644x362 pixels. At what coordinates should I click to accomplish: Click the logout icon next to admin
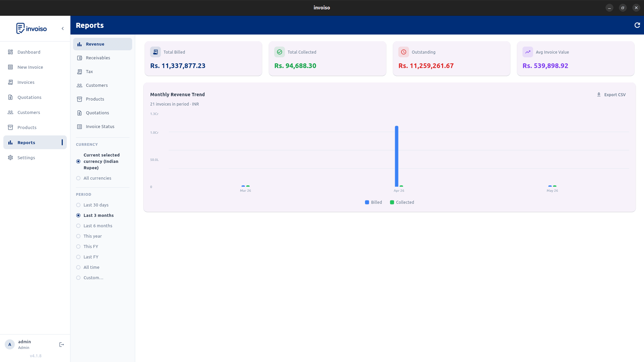click(x=62, y=345)
